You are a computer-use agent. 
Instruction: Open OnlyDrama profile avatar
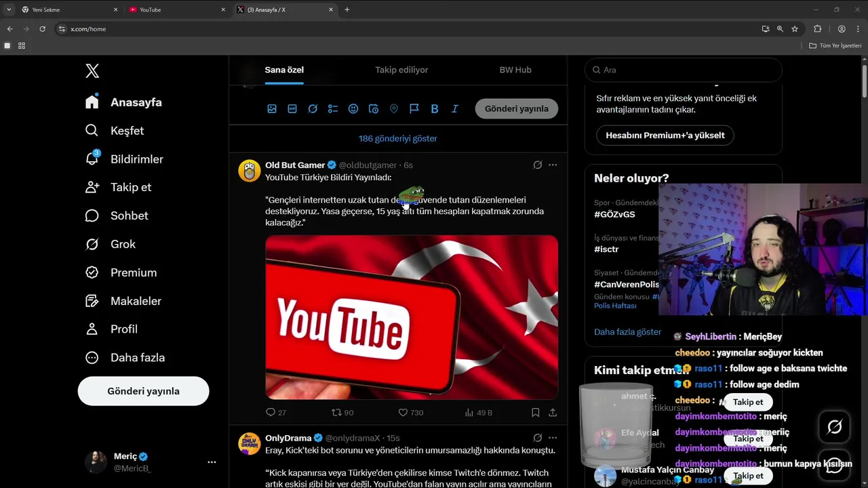(x=250, y=444)
